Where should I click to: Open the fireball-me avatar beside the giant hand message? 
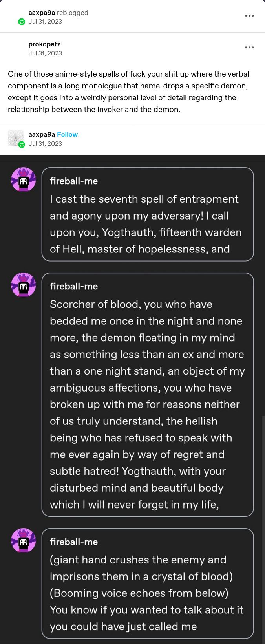click(x=24, y=541)
